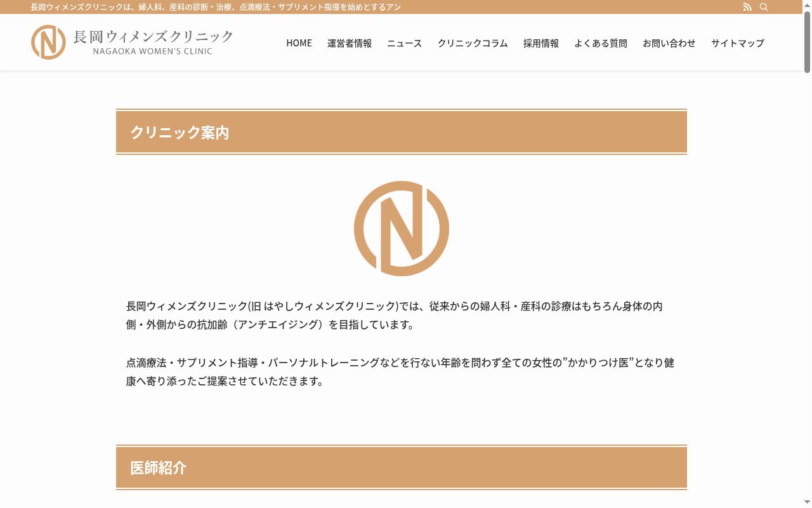Viewport: 812px width, 508px height.
Task: Open the クリニックコラム menu item
Action: [x=473, y=43]
